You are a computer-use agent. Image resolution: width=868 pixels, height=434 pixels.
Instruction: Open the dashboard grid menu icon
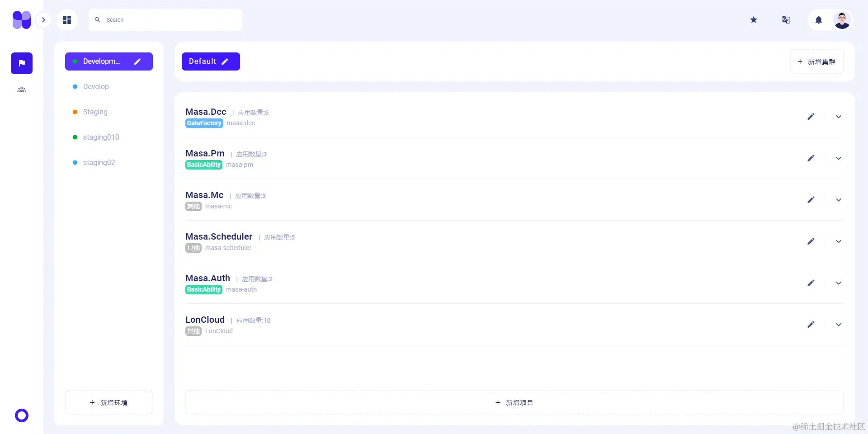(67, 20)
